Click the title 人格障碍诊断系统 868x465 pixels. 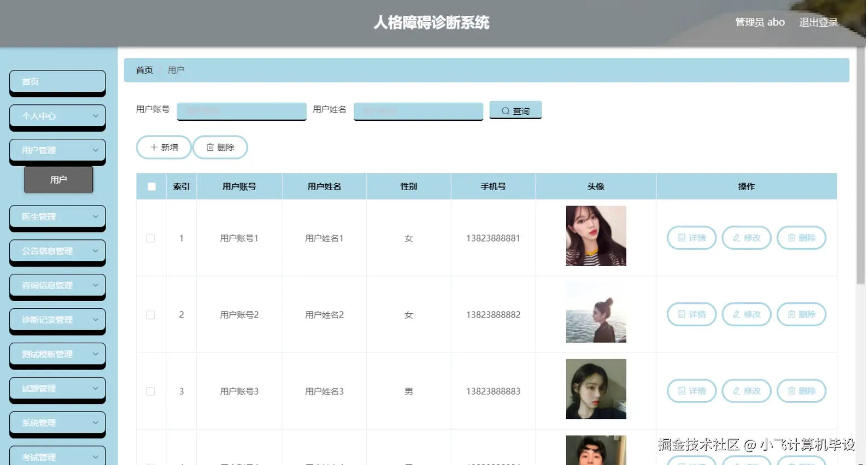click(x=432, y=22)
